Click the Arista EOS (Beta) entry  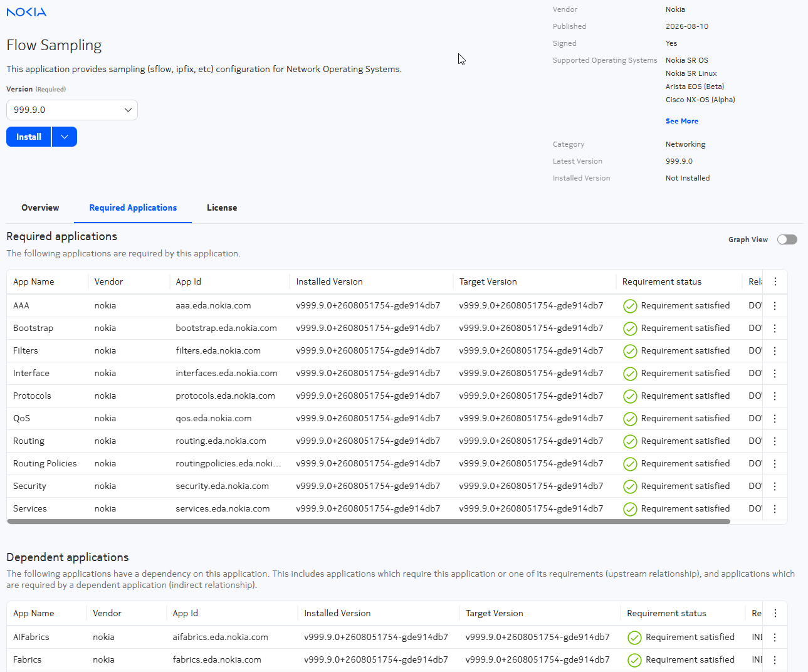[x=695, y=87]
